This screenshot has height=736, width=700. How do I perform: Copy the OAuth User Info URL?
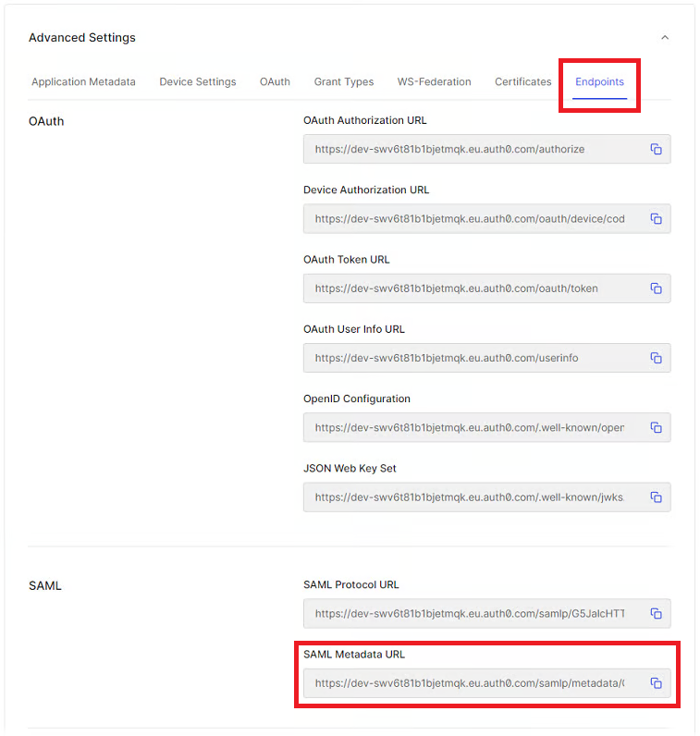coord(656,358)
